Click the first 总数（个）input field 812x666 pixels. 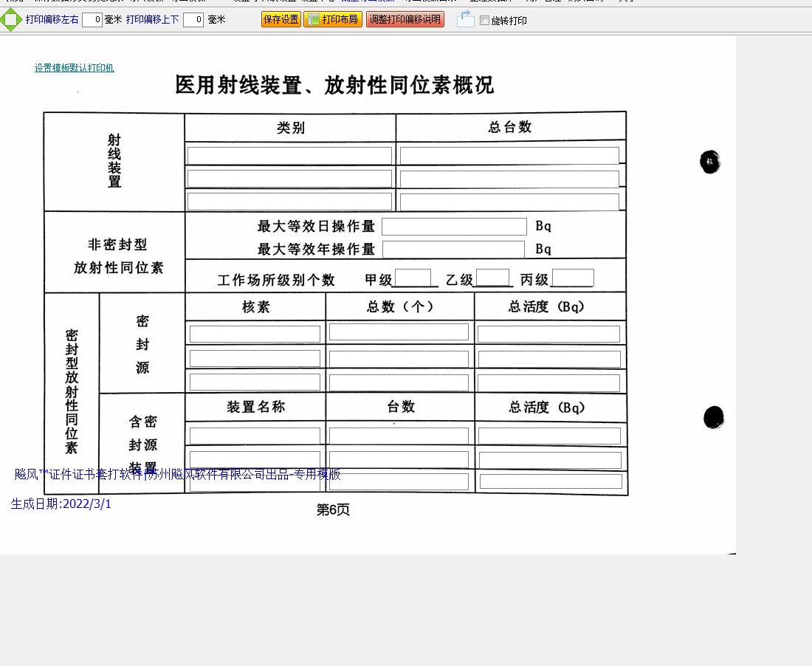pos(399,332)
